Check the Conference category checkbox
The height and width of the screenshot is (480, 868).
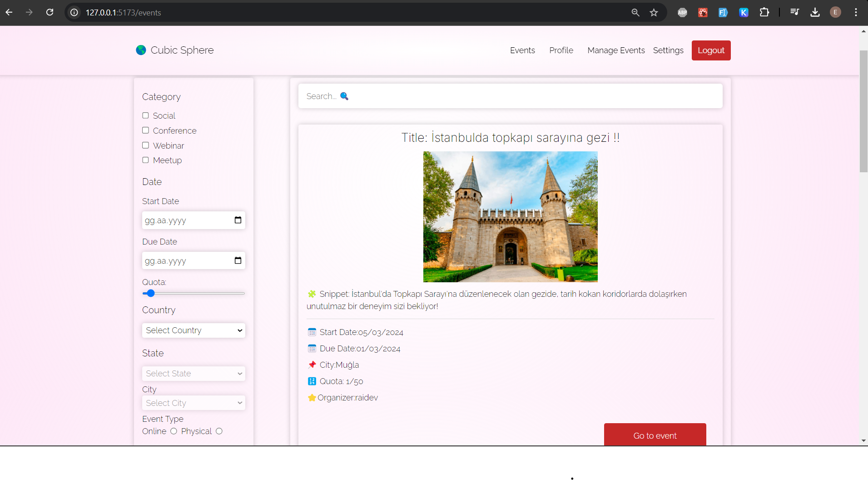pyautogui.click(x=145, y=130)
